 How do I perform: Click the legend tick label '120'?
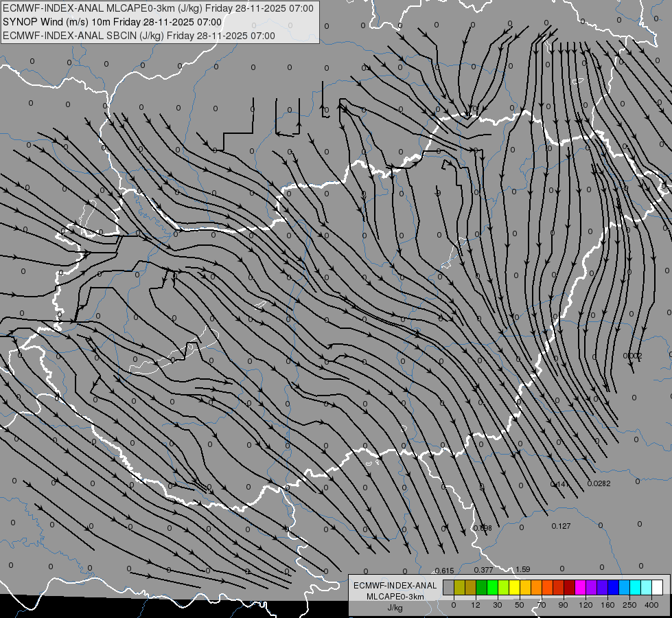pyautogui.click(x=586, y=605)
